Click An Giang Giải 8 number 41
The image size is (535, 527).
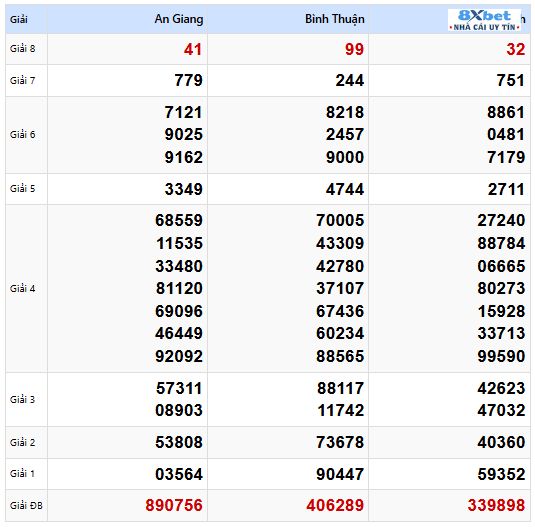click(x=193, y=49)
